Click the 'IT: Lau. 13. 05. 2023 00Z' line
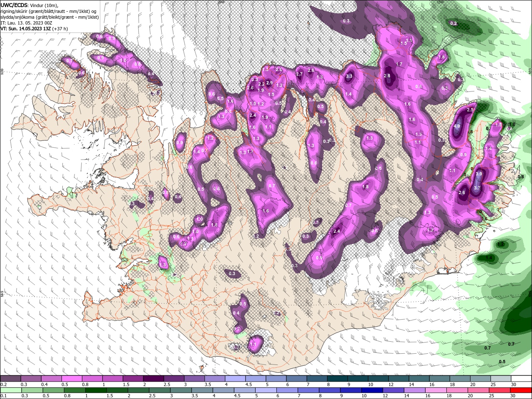This screenshot has height=399, width=532. click(26, 23)
